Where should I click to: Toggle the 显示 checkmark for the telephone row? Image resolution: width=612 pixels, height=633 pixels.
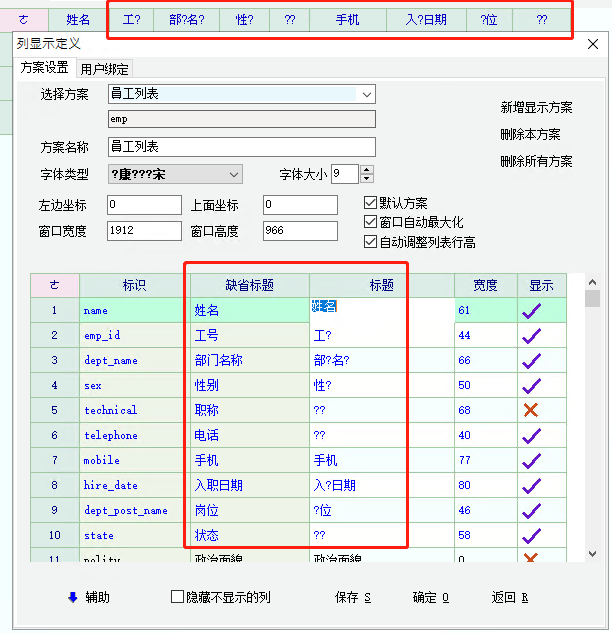pyautogui.click(x=531, y=435)
